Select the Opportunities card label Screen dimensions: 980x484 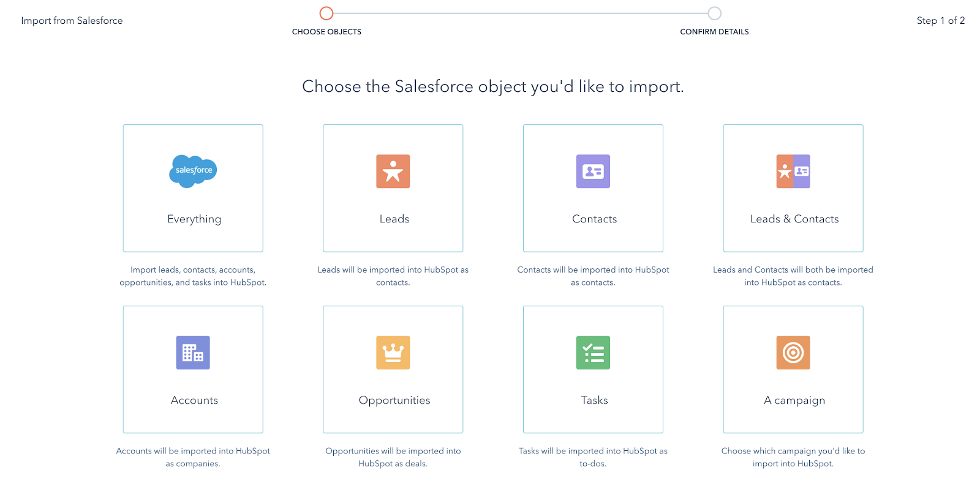(394, 401)
